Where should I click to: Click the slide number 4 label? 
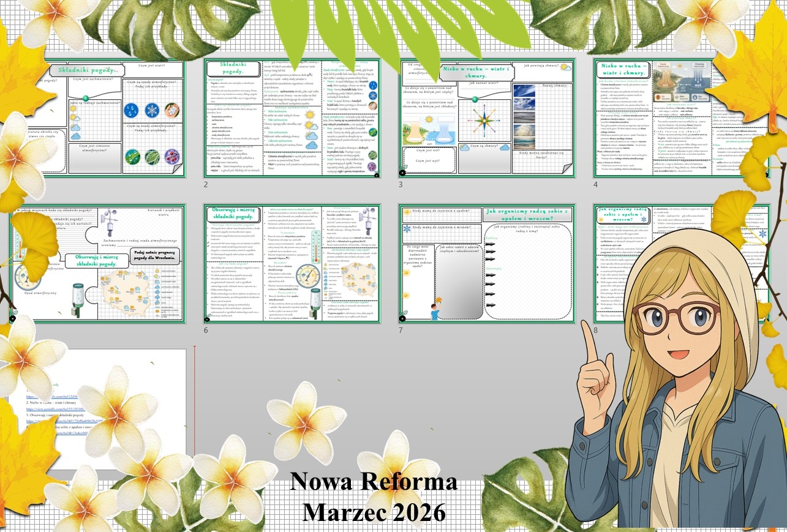[x=596, y=184]
